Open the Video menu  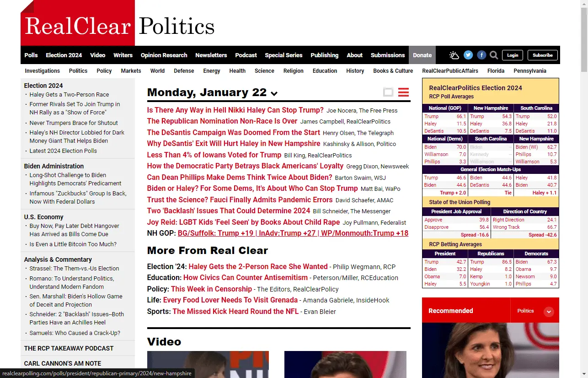coord(98,55)
